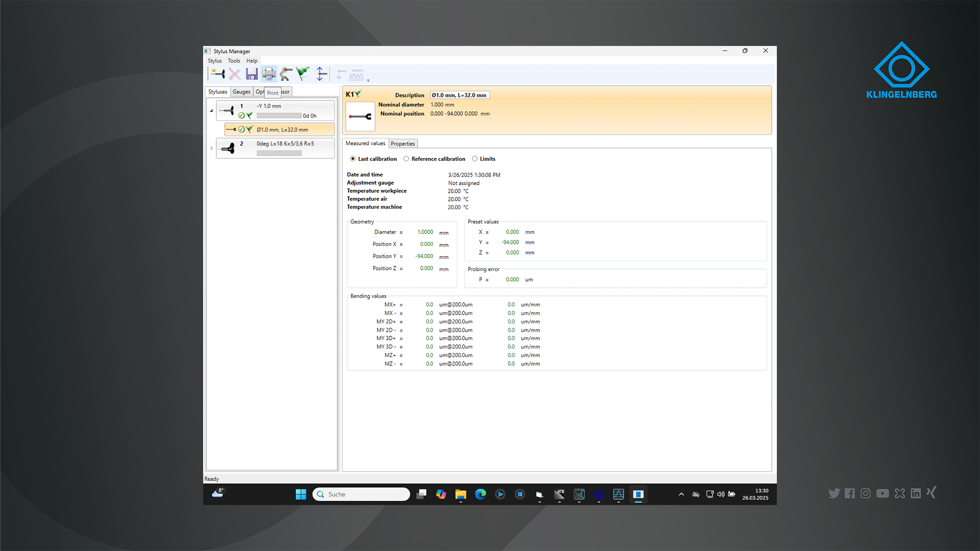Switch to the Styluses tab
This screenshot has height=551, width=980.
[217, 92]
